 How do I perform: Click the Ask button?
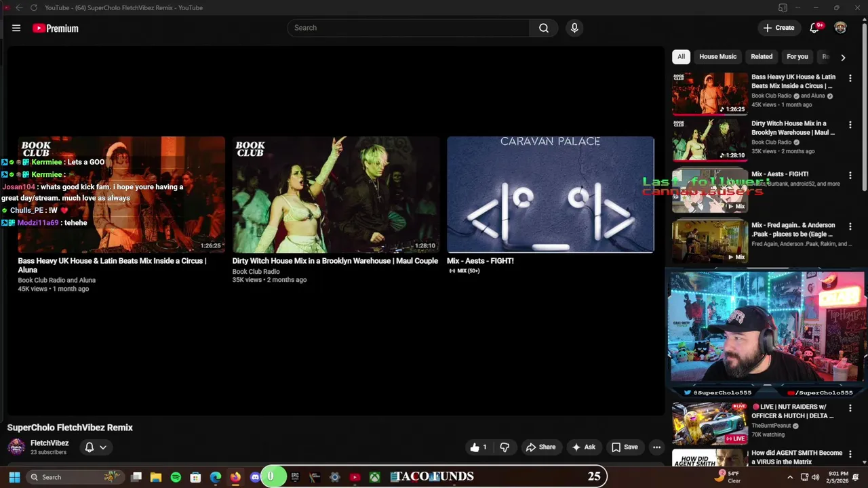pos(583,447)
